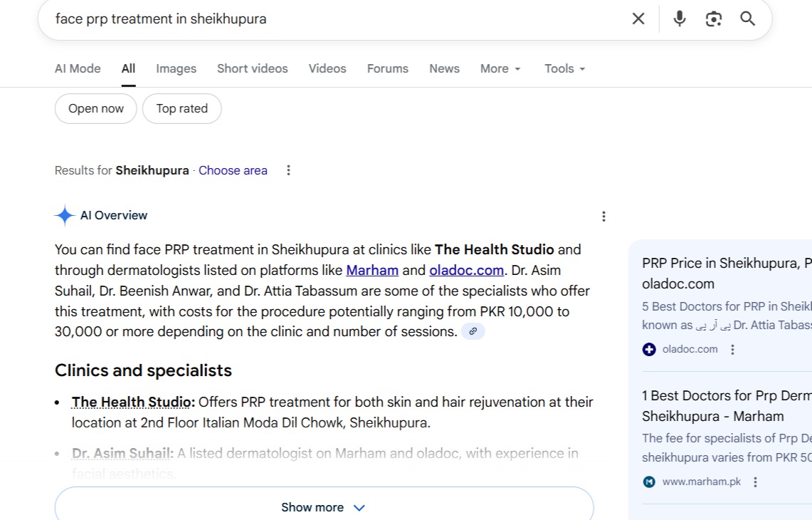Open three-dot menu beside Choose area
This screenshot has height=520, width=812.
pyautogui.click(x=288, y=170)
